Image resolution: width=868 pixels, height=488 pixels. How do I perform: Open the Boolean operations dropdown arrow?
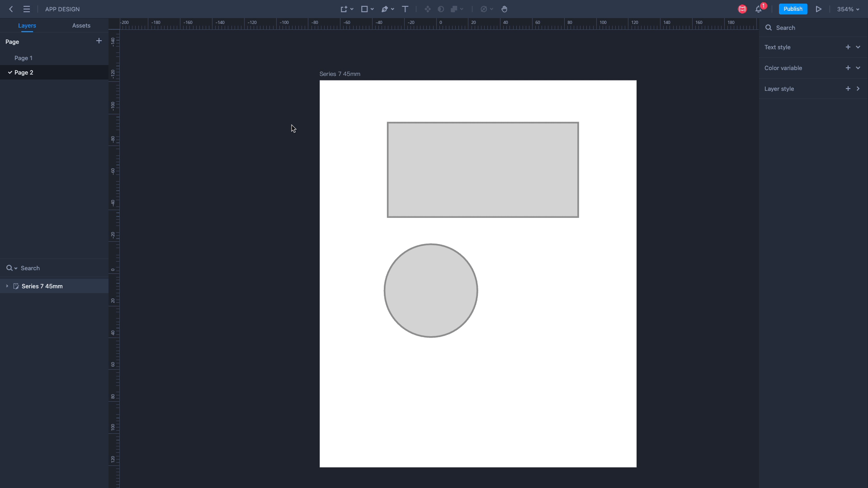[x=462, y=9]
